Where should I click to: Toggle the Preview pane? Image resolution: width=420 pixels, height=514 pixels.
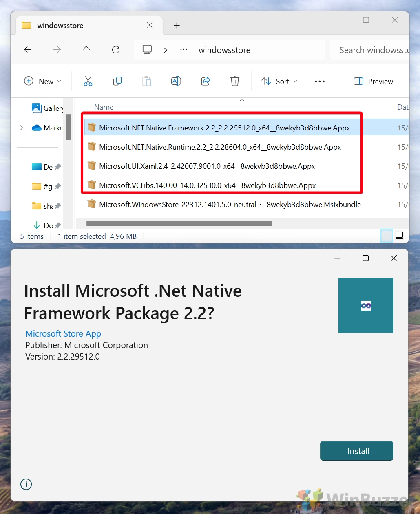coord(373,81)
